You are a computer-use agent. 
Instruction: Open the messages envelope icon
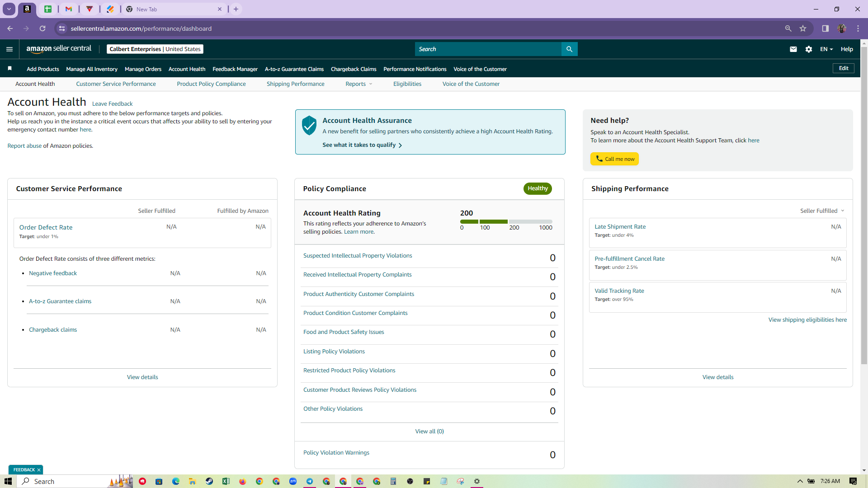[x=793, y=49]
